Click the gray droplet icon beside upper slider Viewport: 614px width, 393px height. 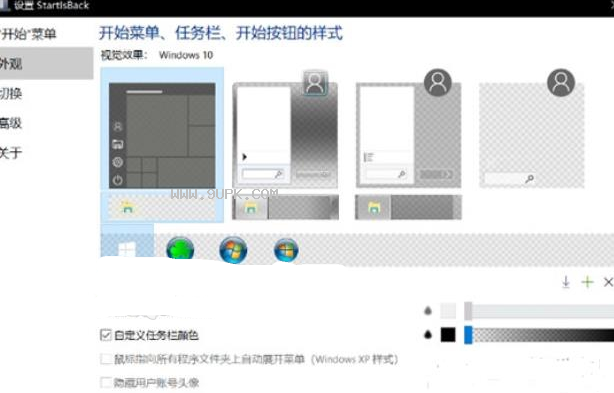click(x=428, y=311)
